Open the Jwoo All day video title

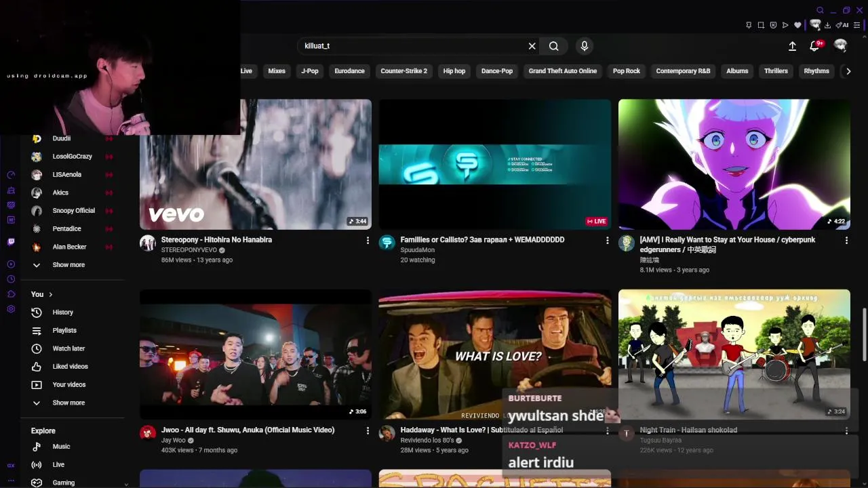click(248, 430)
